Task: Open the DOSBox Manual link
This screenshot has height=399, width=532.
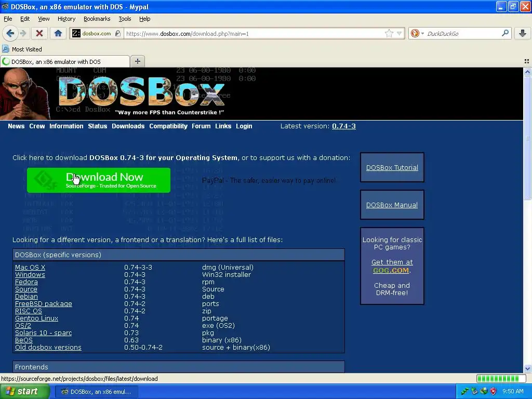Action: (x=392, y=205)
